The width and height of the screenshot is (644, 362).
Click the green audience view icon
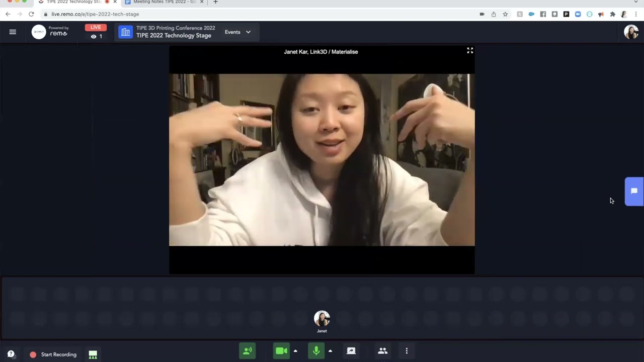(93, 354)
